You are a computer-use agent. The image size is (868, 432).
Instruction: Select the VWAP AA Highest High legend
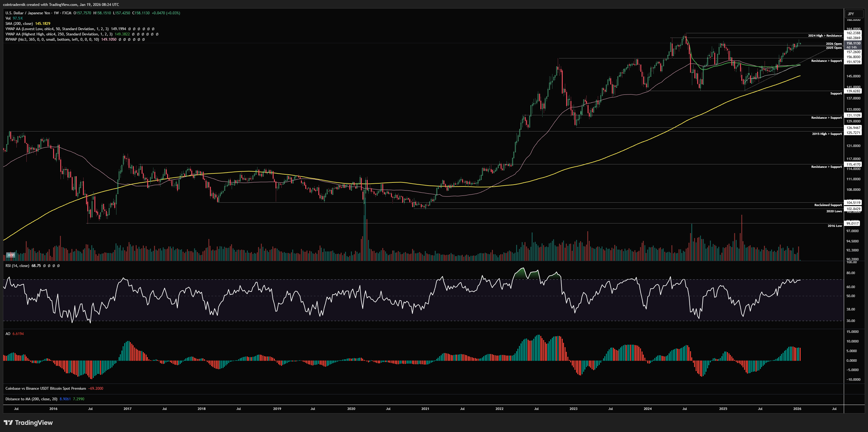tap(59, 34)
